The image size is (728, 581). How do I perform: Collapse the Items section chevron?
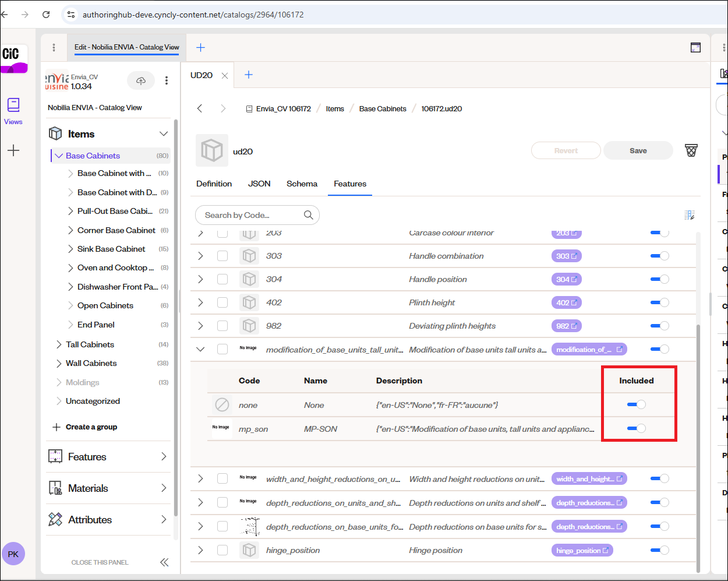tap(164, 133)
